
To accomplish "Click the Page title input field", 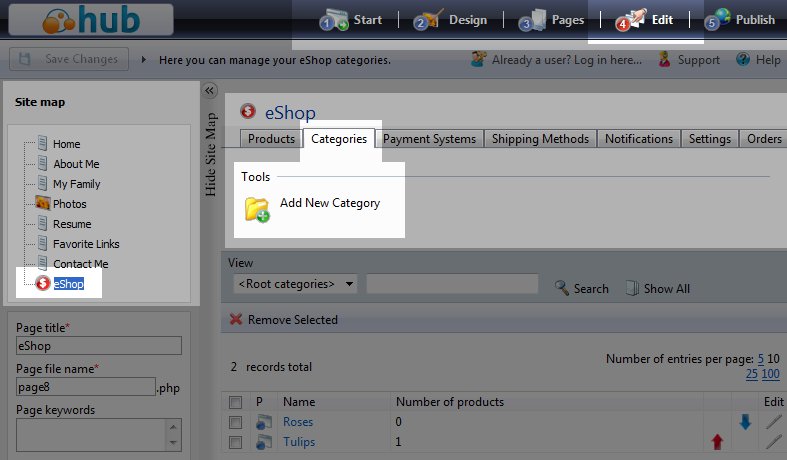I will tap(98, 345).
